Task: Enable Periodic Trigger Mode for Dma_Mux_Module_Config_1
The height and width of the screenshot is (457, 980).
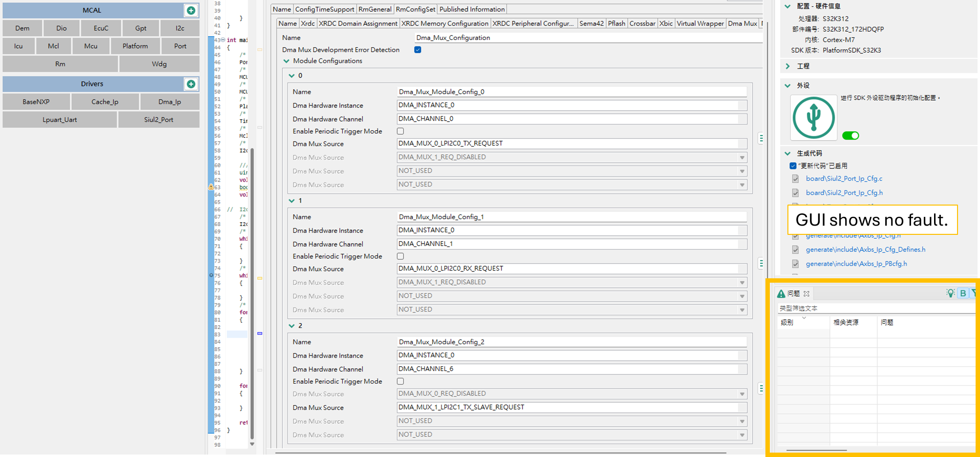Action: [400, 256]
